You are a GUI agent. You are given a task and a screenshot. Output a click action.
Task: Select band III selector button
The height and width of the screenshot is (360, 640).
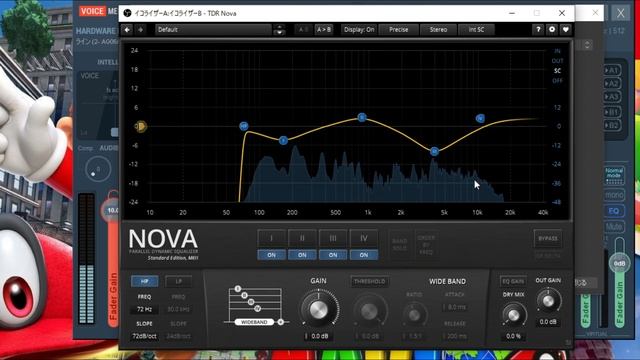(x=333, y=238)
